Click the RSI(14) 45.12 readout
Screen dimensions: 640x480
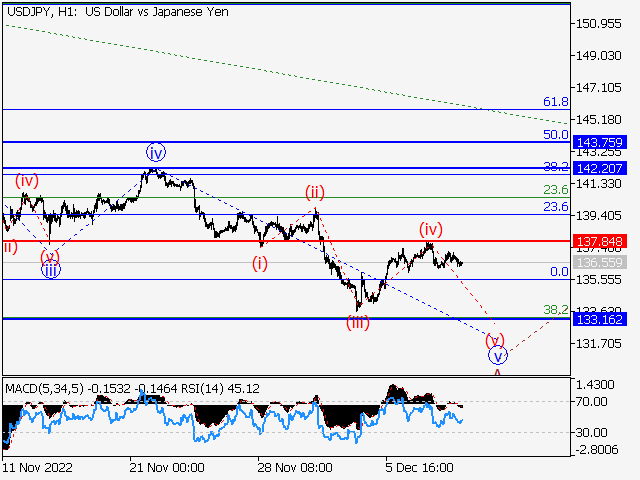click(x=220, y=389)
